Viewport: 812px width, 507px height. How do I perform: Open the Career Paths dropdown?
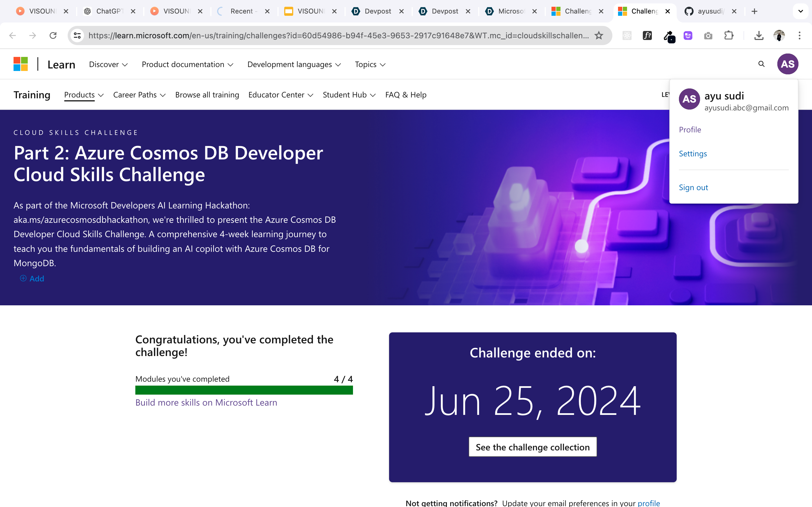(139, 95)
